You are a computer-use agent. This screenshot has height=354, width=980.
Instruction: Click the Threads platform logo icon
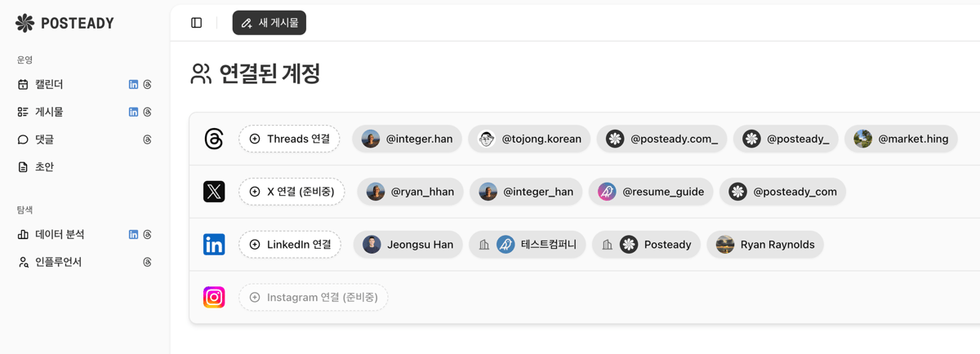pyautogui.click(x=214, y=139)
